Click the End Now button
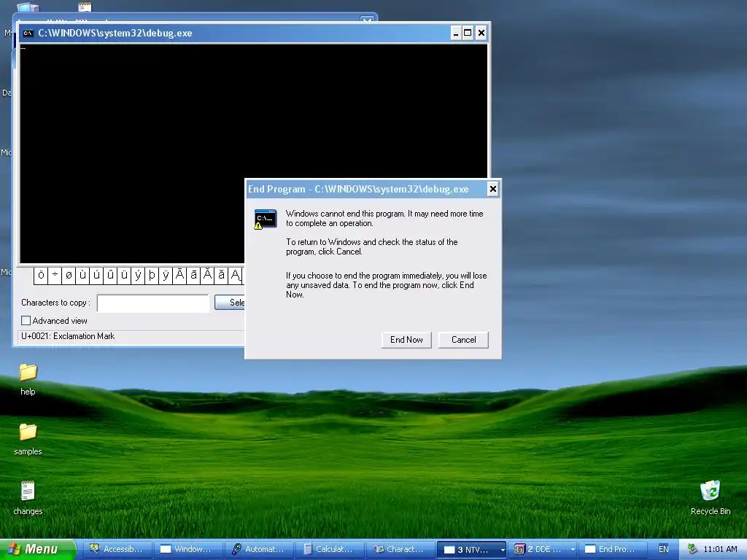 (x=406, y=340)
